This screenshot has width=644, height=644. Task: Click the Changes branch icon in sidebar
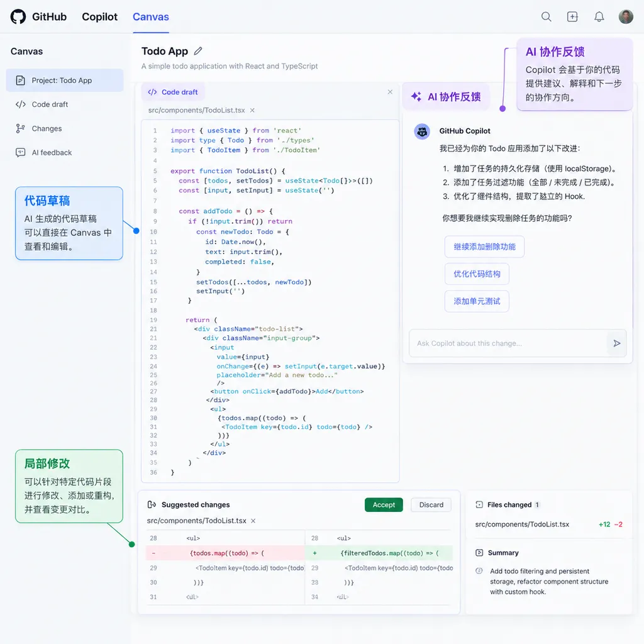(20, 128)
